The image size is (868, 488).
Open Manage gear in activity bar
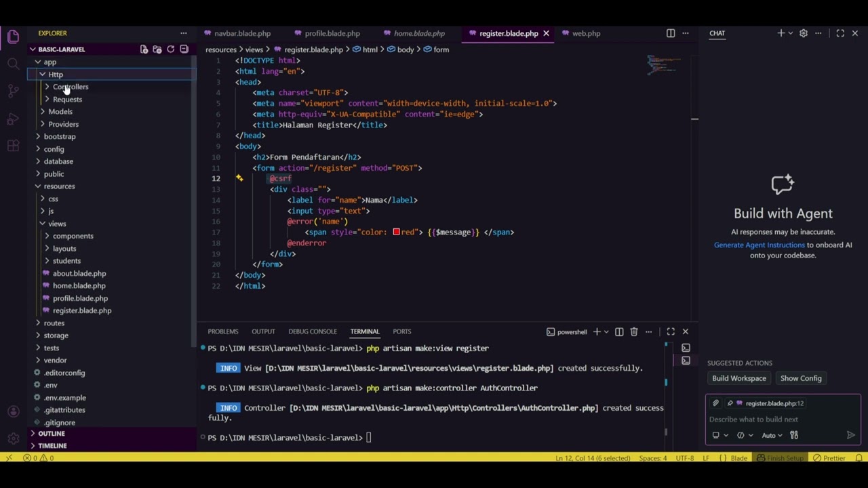13,439
